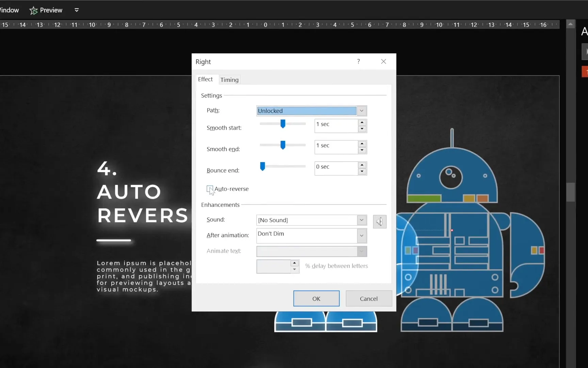Click the Bounce end slider handle
Image resolution: width=588 pixels, height=368 pixels.
262,166
